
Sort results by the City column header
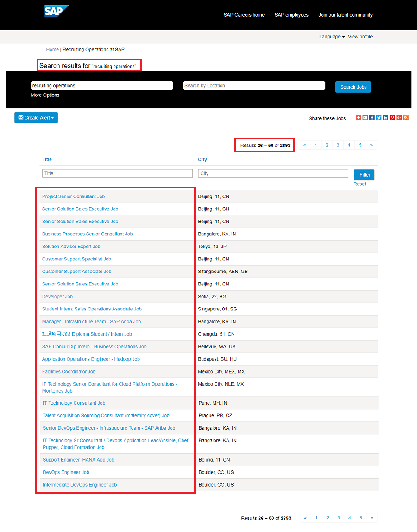[202, 160]
